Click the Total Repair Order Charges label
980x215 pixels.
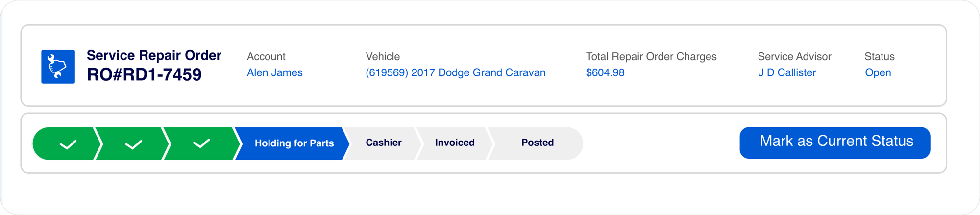click(651, 56)
